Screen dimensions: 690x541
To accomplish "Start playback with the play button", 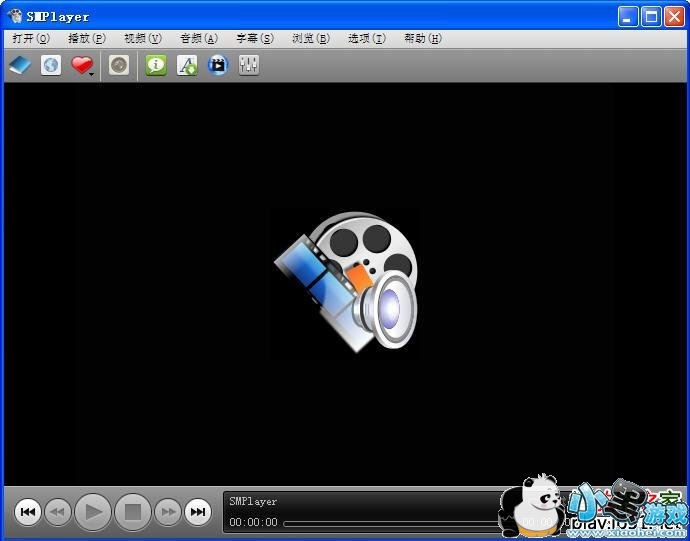I will click(93, 512).
